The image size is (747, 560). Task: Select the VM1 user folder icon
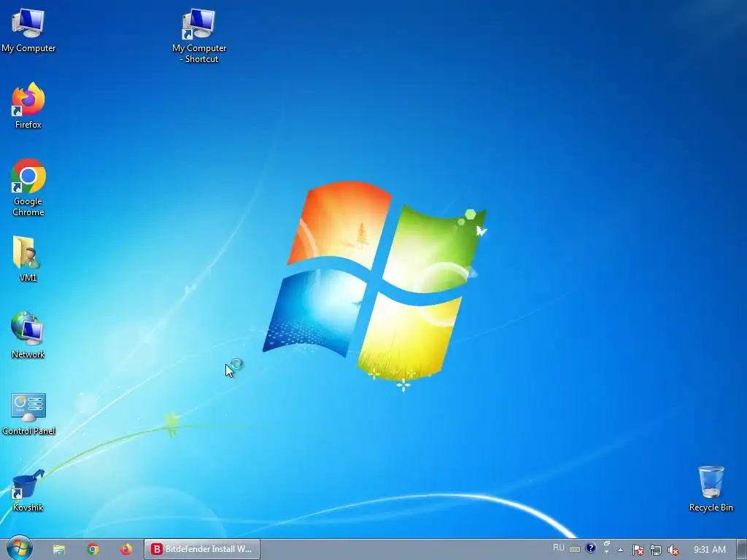(x=28, y=259)
